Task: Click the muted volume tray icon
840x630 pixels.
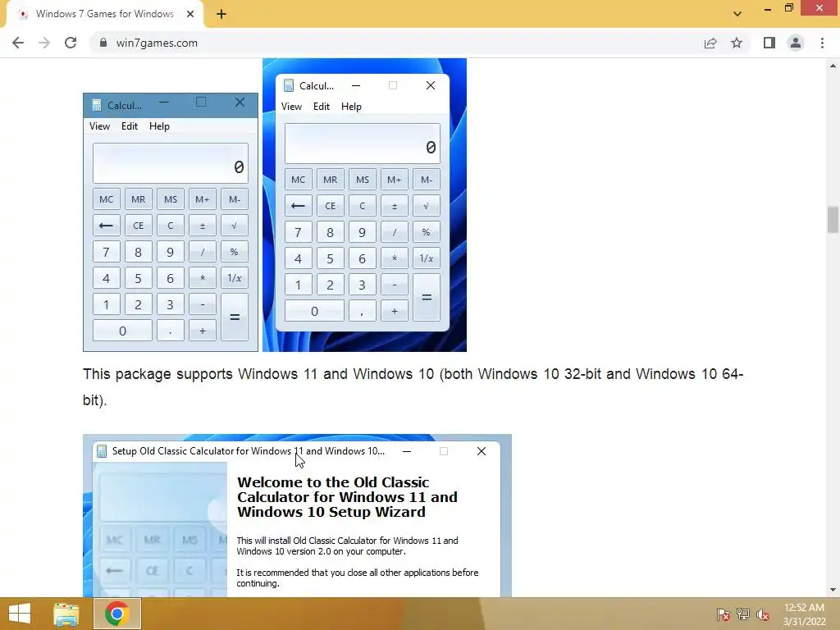Action: [763, 614]
